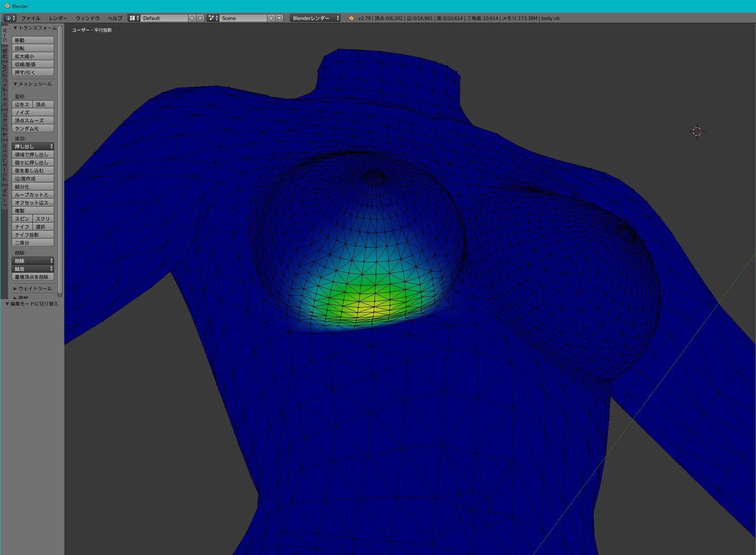Collapse the トランスフォーム panel
The width and height of the screenshot is (756, 555).
click(x=34, y=28)
